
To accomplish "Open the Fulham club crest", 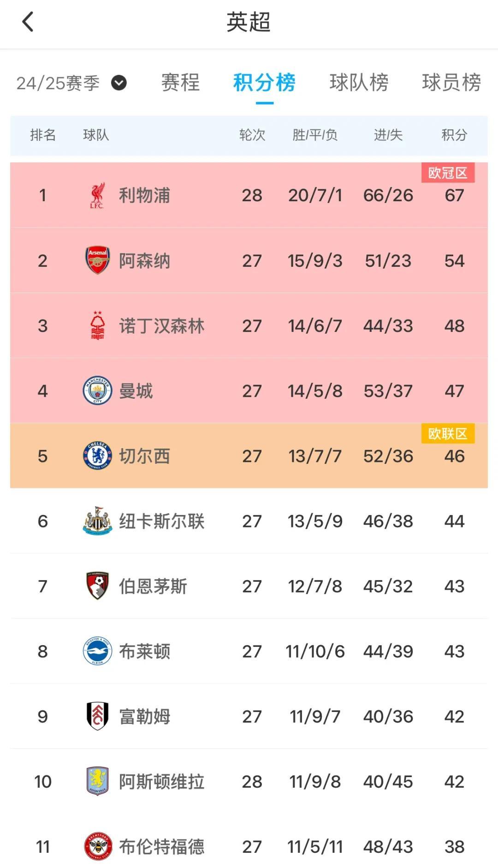I will coord(97,716).
